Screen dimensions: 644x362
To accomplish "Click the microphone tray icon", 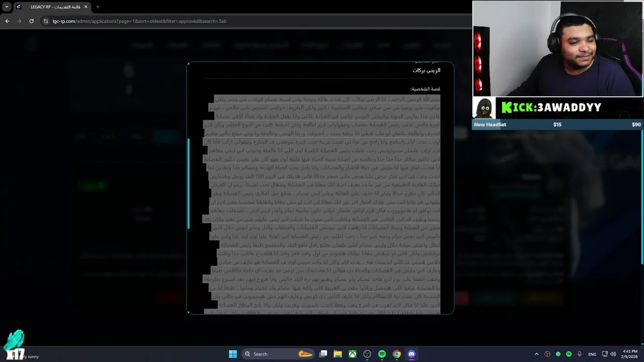I will pyautogui.click(x=580, y=354).
